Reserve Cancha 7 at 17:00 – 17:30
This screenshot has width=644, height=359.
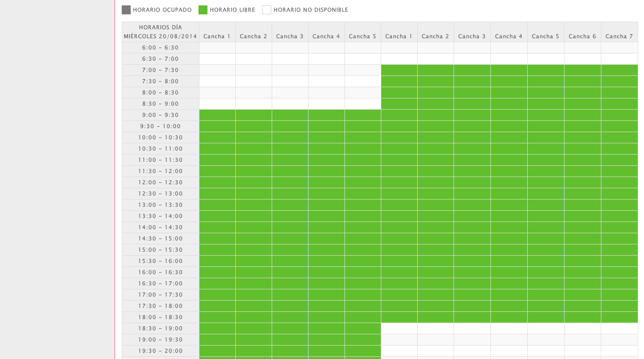pyautogui.click(x=619, y=295)
